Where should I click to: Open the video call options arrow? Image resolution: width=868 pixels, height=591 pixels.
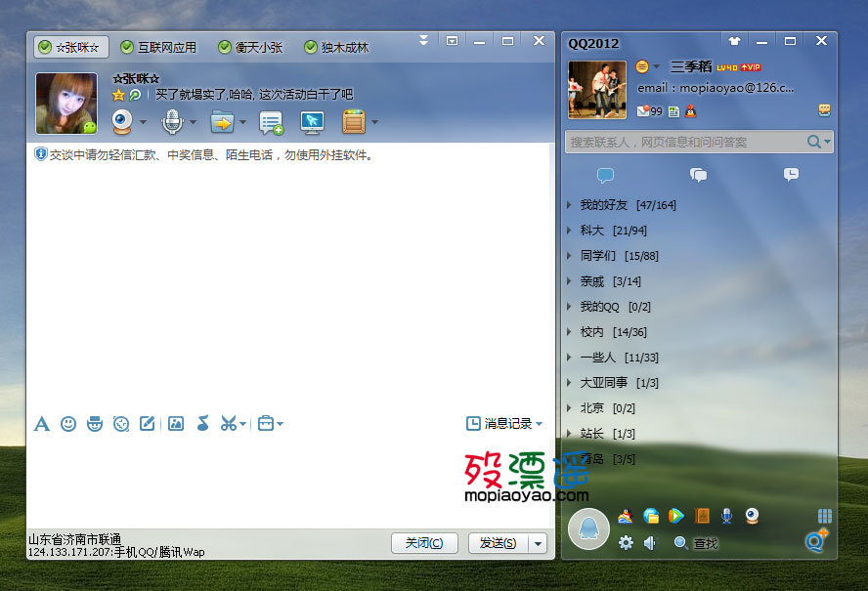pyautogui.click(x=143, y=122)
